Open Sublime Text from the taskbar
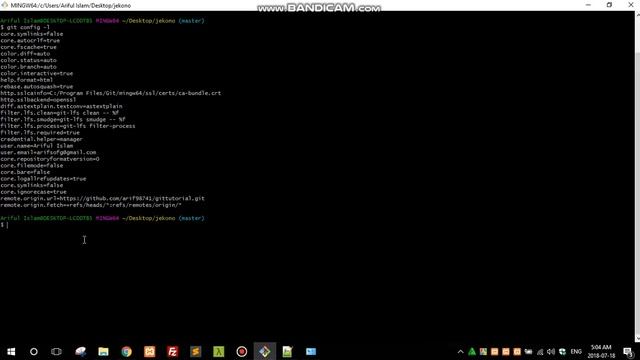This screenshot has height=360, width=640. pyautogui.click(x=196, y=351)
